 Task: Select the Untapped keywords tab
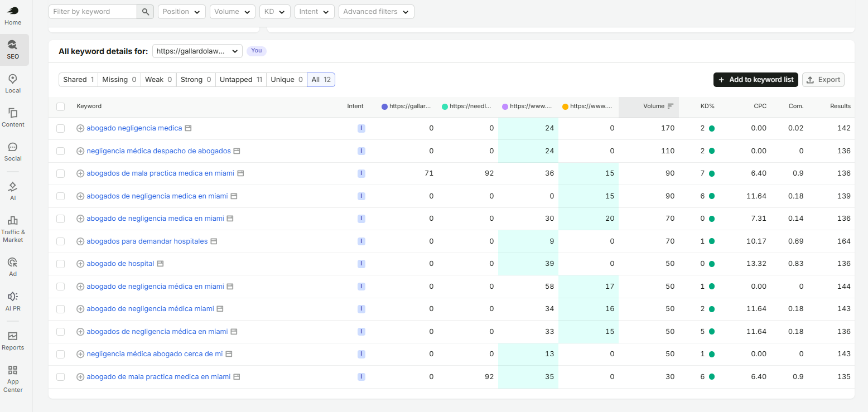point(241,80)
